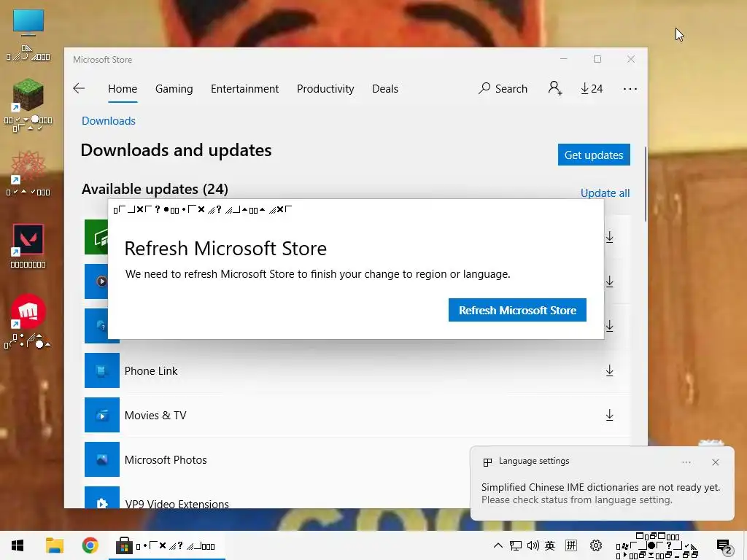Download the Phone Link update arrow
Image resolution: width=747 pixels, height=560 pixels.
point(609,370)
